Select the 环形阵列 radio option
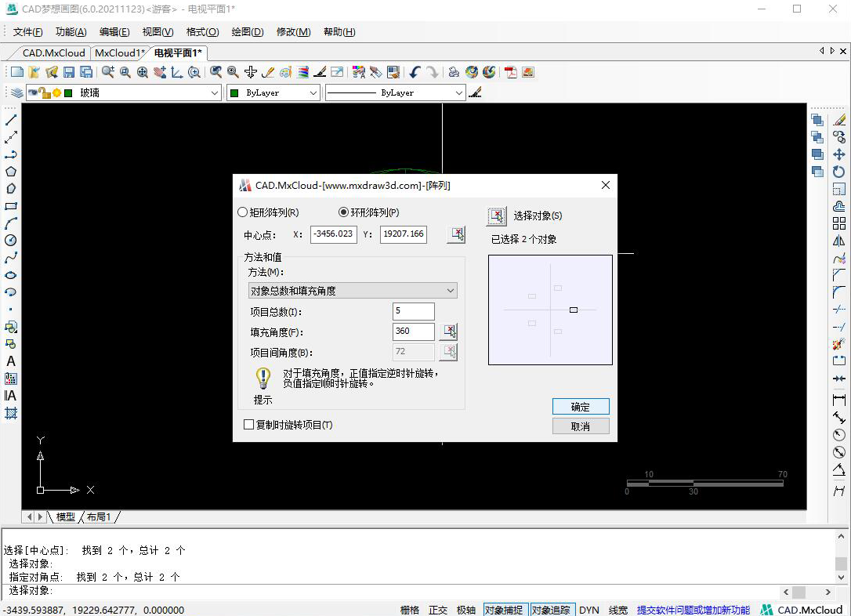Screen dimensions: 851x616 [x=343, y=212]
